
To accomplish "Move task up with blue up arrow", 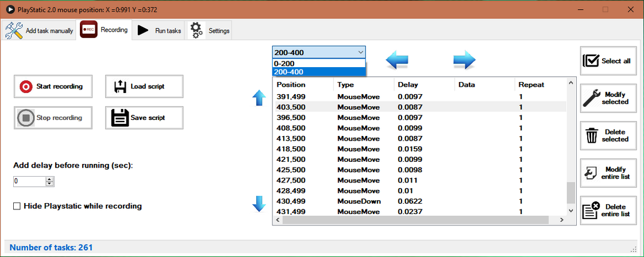I will (259, 98).
